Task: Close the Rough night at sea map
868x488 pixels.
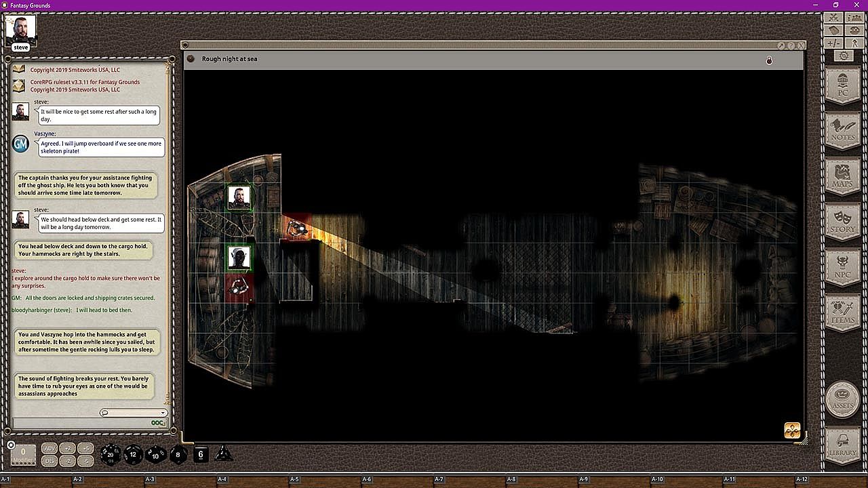Action: pos(801,45)
